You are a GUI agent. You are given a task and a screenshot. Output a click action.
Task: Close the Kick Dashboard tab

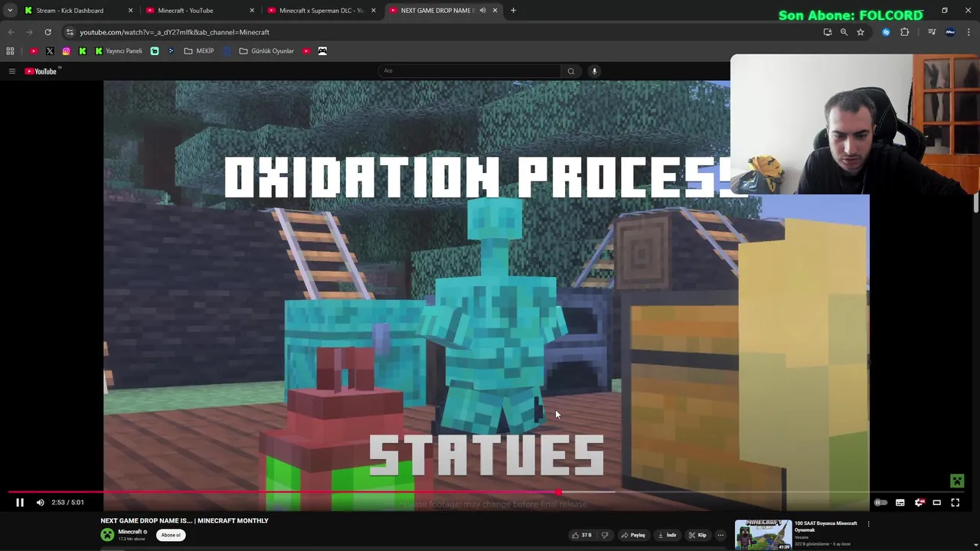point(130,11)
